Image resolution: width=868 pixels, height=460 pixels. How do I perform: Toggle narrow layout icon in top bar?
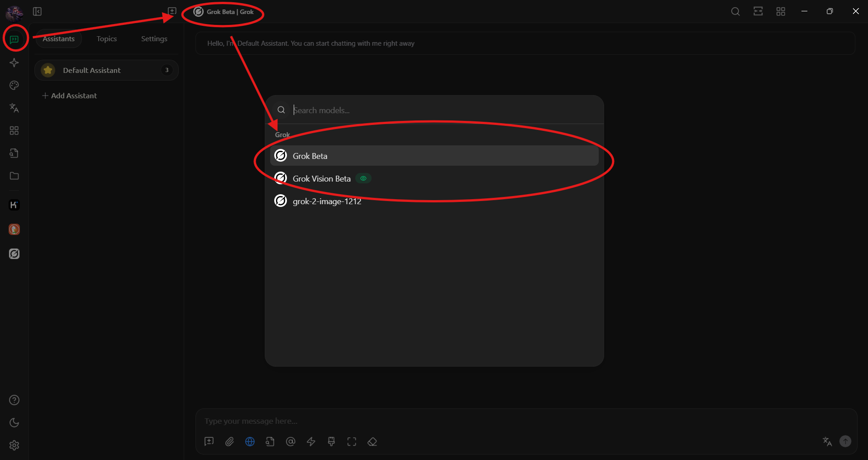pos(758,11)
